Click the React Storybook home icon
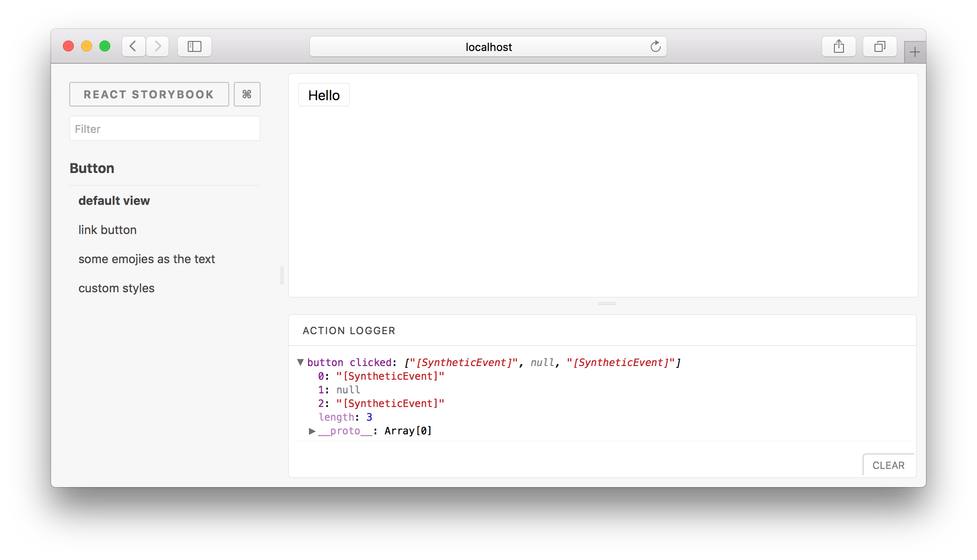 pos(149,94)
